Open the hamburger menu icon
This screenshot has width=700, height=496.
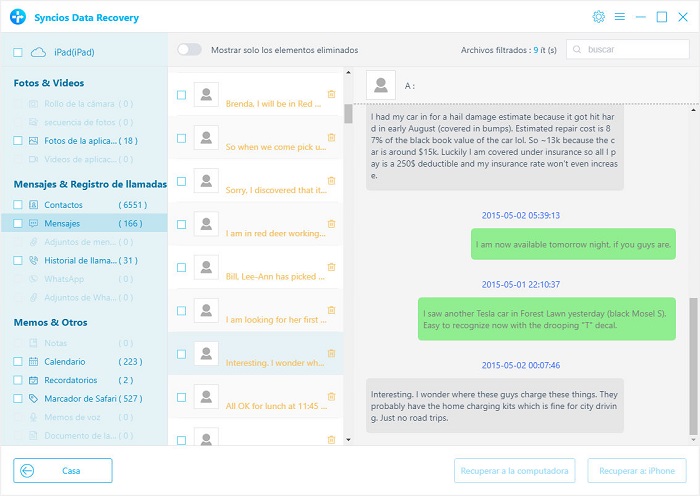(x=620, y=17)
